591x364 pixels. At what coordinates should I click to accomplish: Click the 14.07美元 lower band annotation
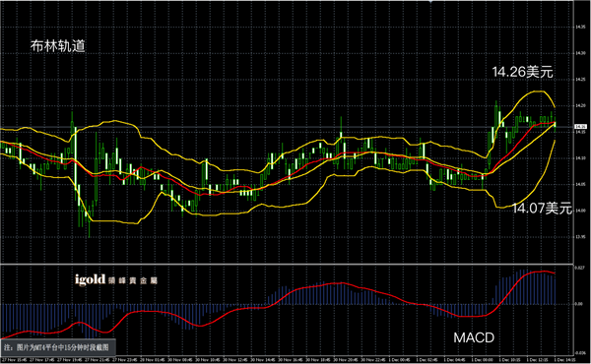click(542, 208)
